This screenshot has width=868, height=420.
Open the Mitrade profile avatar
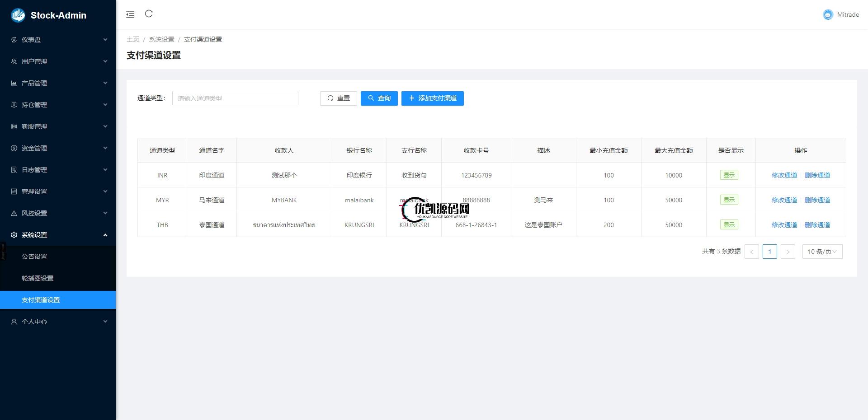coord(828,14)
